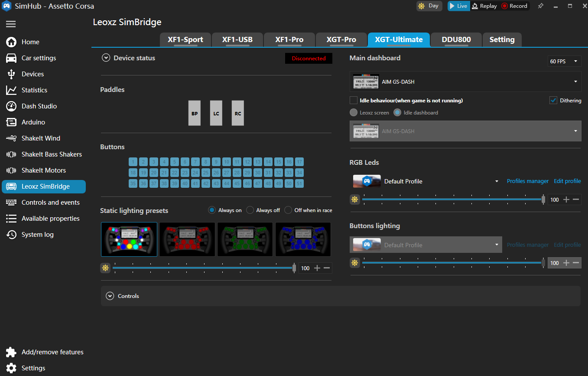Image resolution: width=588 pixels, height=376 pixels.
Task: Click the BP paddle indicator
Action: (x=195, y=113)
